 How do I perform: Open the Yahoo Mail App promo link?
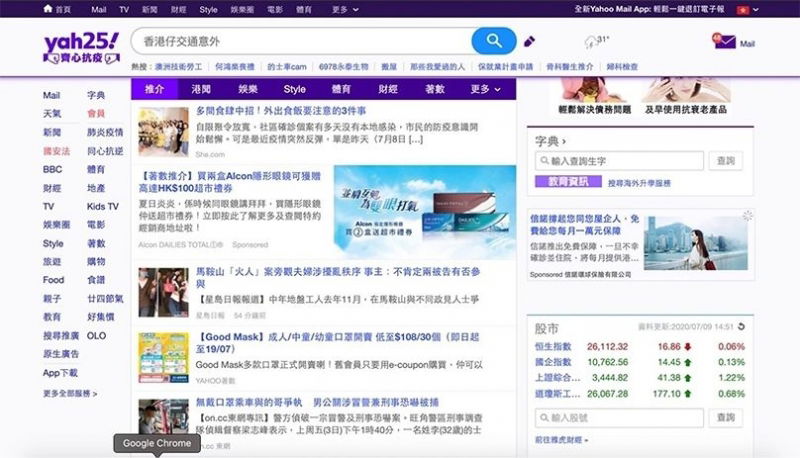(x=649, y=9)
